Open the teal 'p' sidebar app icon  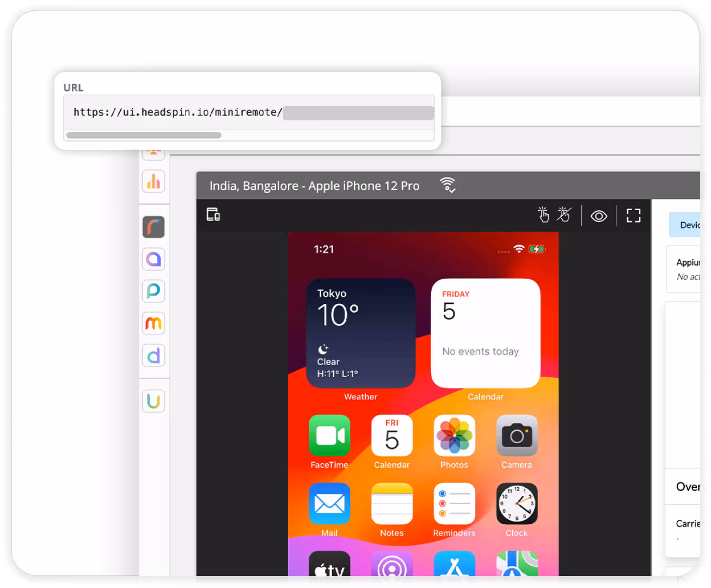[x=154, y=291]
